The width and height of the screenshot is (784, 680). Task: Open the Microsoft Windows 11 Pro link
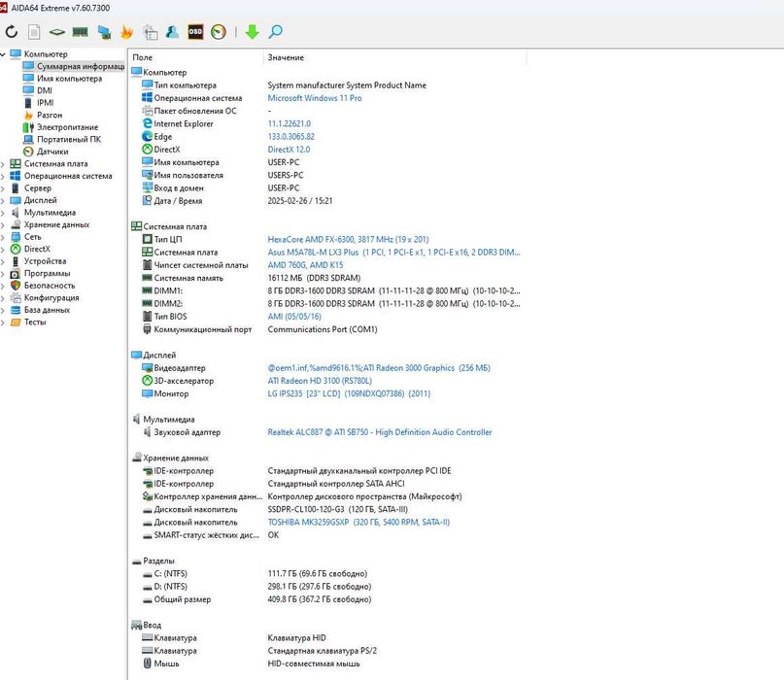[315, 98]
